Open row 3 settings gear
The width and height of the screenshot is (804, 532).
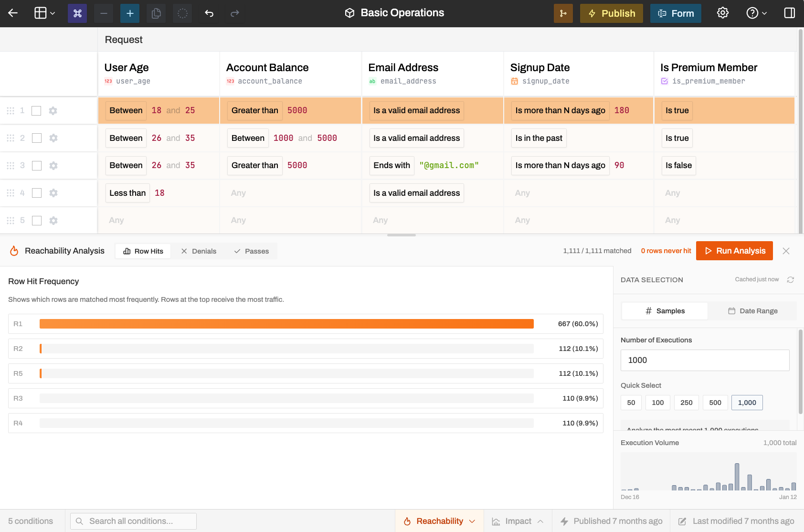(x=53, y=166)
